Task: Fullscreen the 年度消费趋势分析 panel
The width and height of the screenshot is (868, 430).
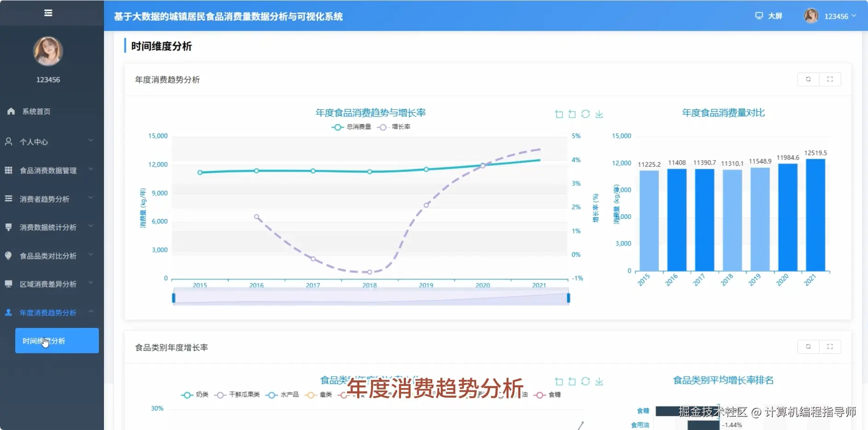Action: [x=830, y=79]
